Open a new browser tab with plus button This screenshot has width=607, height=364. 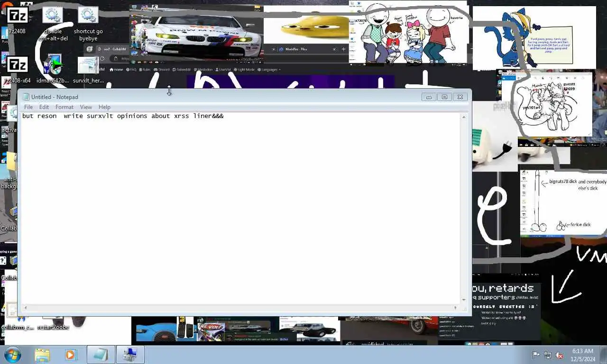[x=344, y=49]
